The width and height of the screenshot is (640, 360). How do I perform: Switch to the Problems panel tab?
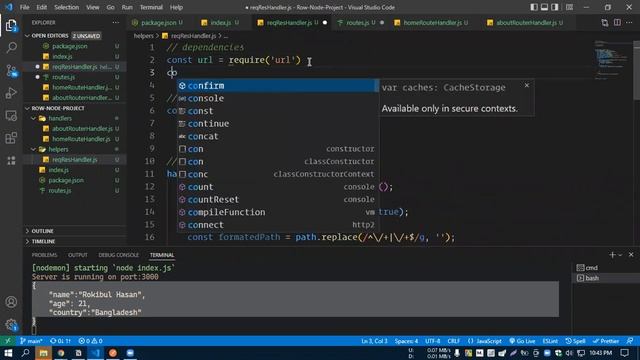pos(44,255)
